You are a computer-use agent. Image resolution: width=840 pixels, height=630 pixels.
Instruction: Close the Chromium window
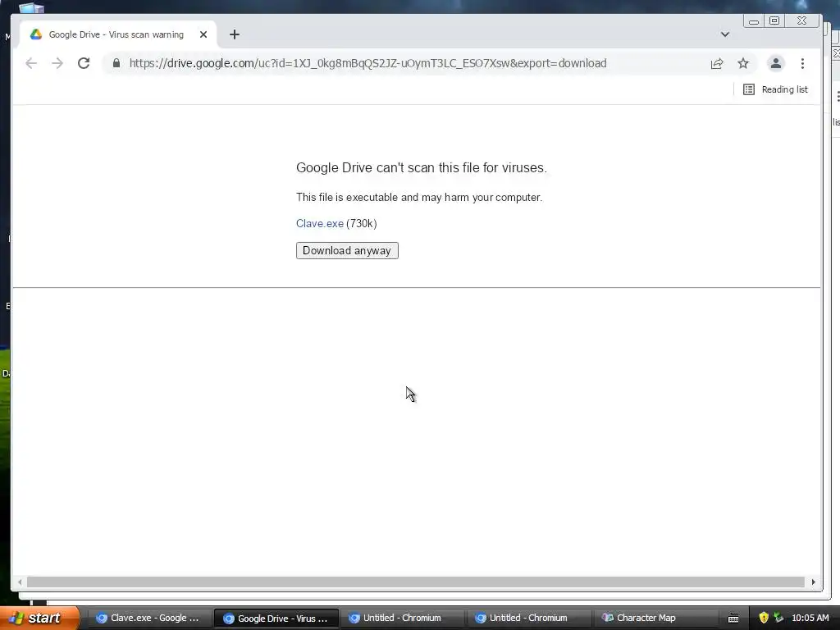point(802,21)
